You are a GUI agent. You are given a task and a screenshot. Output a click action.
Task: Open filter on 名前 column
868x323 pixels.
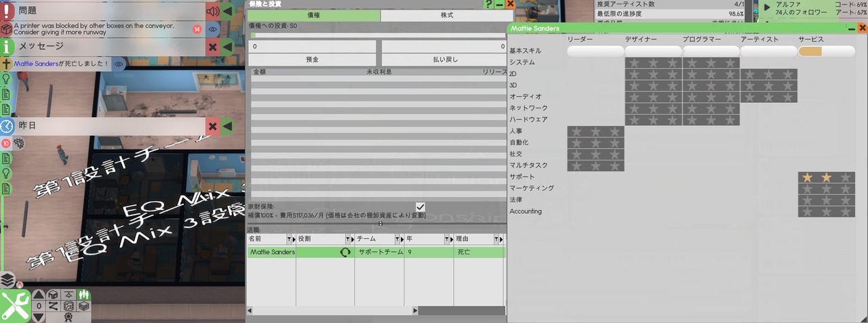coord(289,240)
